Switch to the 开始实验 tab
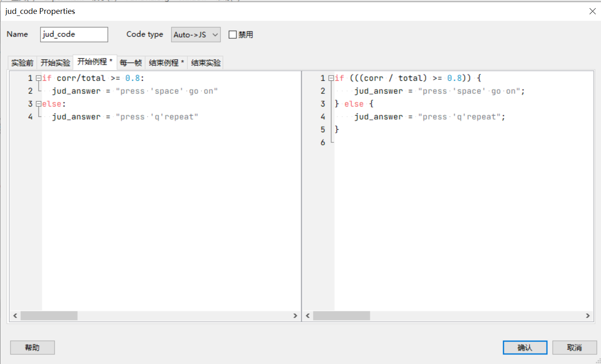 click(x=55, y=63)
